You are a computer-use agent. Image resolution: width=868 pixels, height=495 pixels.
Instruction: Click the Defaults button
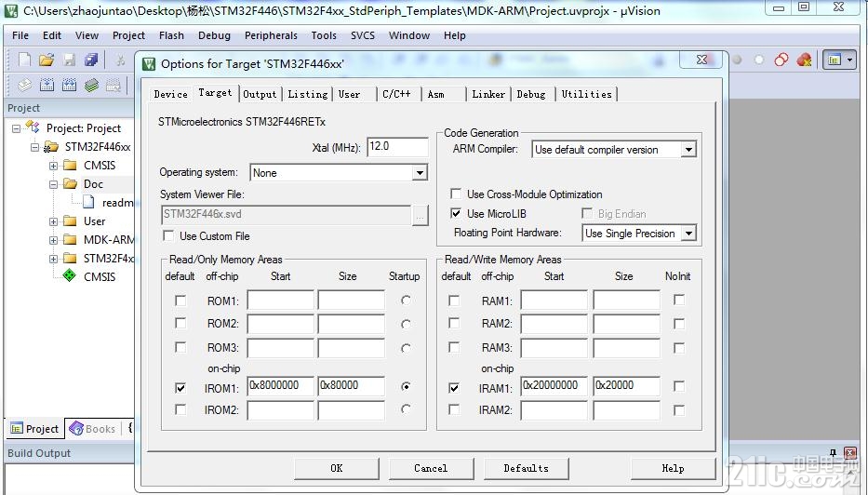(526, 468)
